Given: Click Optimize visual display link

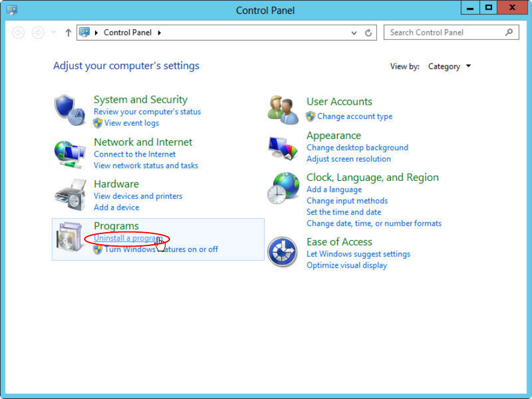Looking at the screenshot, I should [347, 265].
